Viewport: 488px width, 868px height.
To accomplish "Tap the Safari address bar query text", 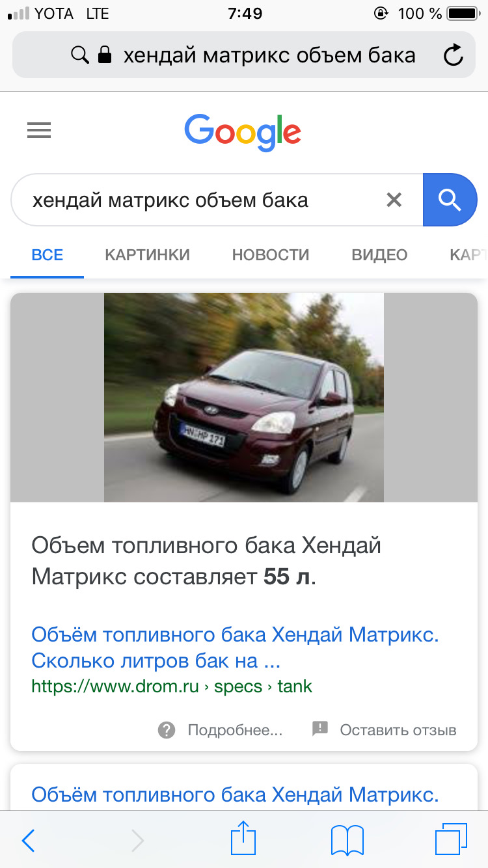I will tap(269, 55).
